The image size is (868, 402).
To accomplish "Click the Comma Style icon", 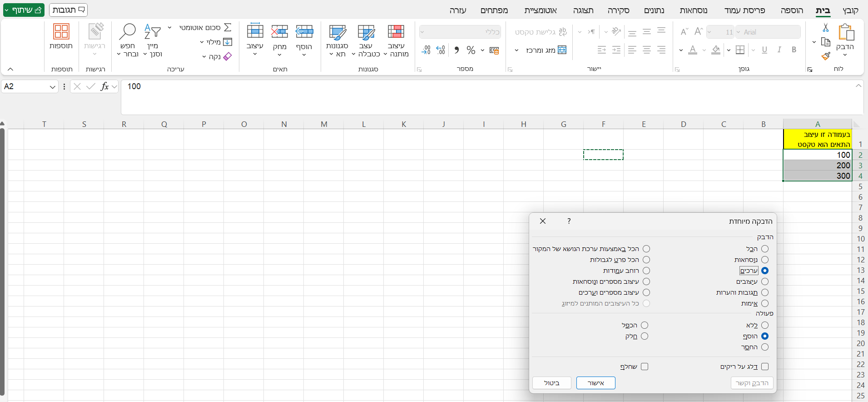I will [456, 50].
